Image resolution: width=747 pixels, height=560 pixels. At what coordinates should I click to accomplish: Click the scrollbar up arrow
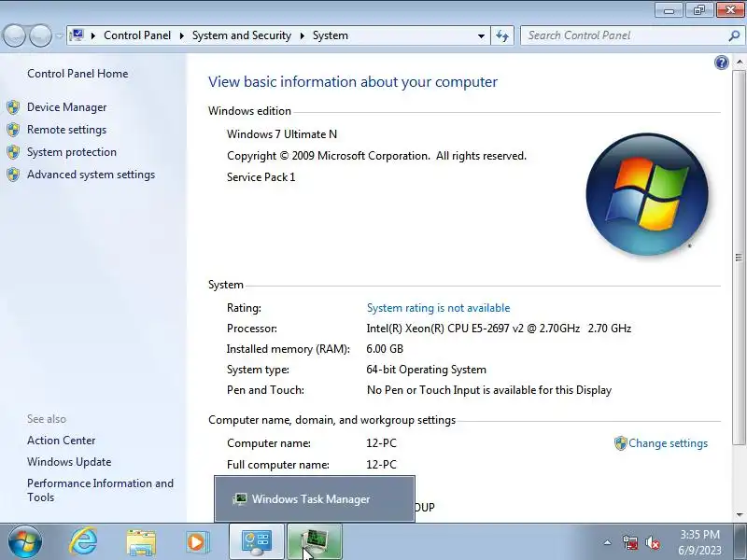coord(739,62)
